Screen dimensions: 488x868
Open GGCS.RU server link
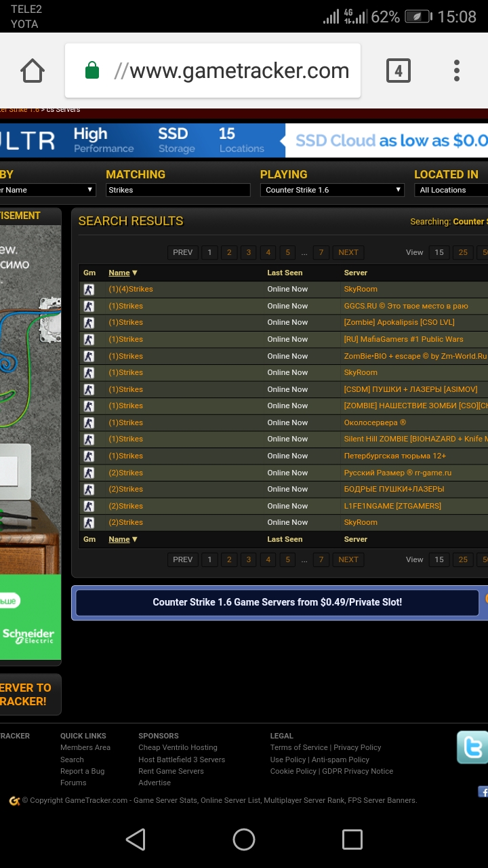pyautogui.click(x=406, y=306)
